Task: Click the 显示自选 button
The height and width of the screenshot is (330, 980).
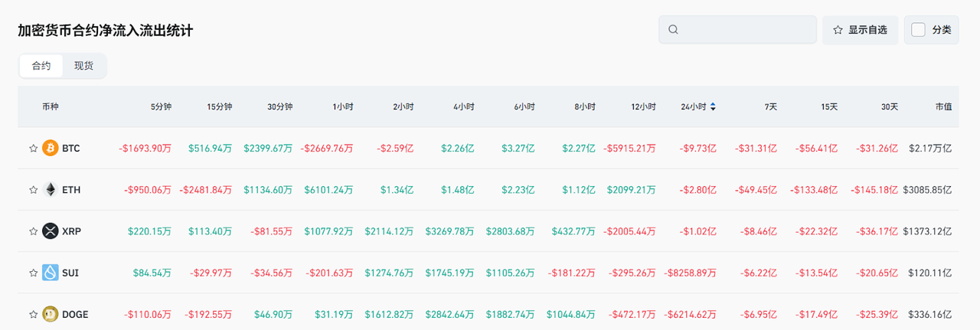Action: click(860, 30)
